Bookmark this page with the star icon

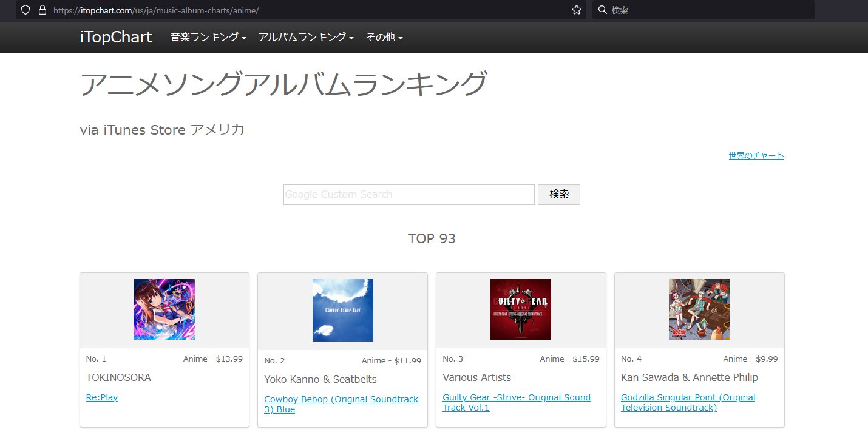pos(577,10)
